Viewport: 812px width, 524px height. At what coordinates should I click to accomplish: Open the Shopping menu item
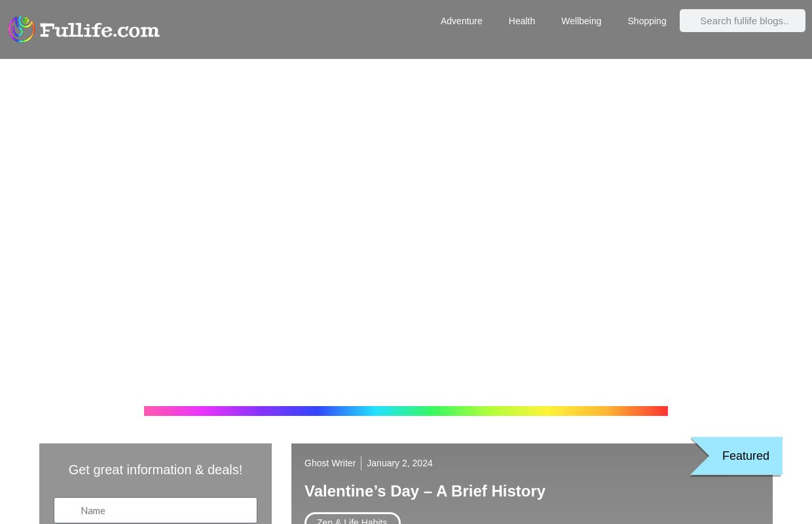coord(646,21)
